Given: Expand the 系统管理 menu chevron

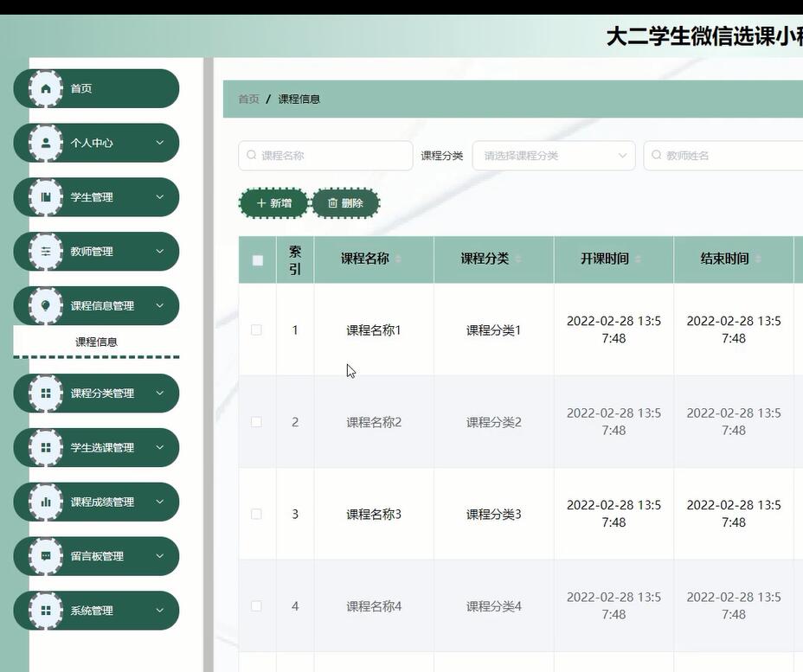Looking at the screenshot, I should click(159, 611).
